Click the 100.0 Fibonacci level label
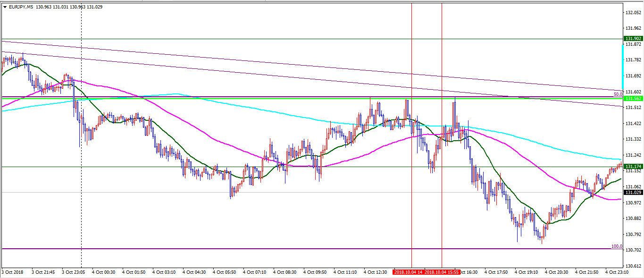 click(617, 246)
